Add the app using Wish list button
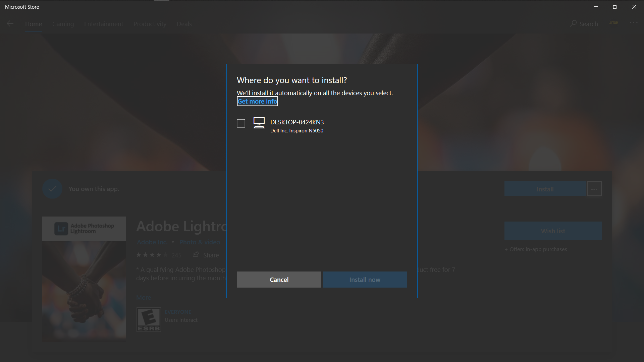 [553, 231]
